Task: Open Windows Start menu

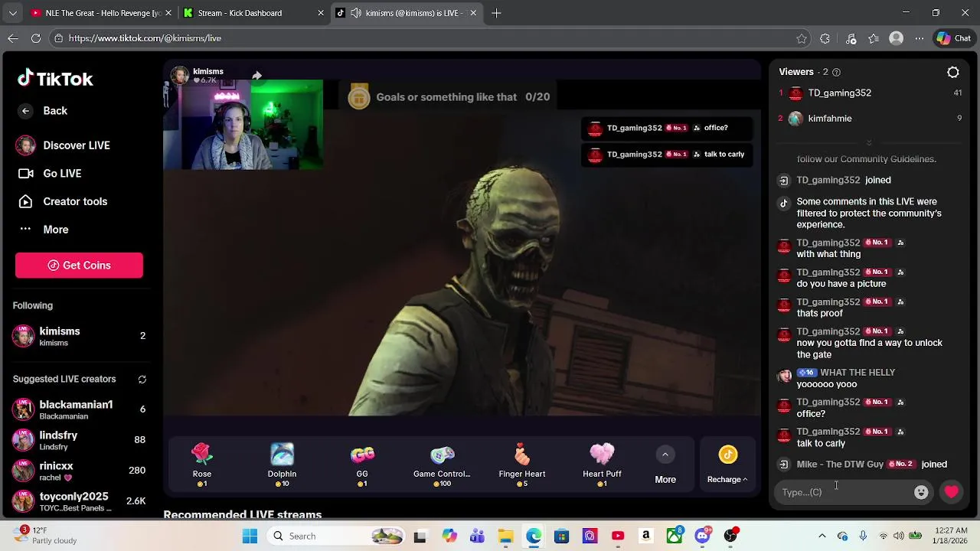Action: pyautogui.click(x=250, y=536)
